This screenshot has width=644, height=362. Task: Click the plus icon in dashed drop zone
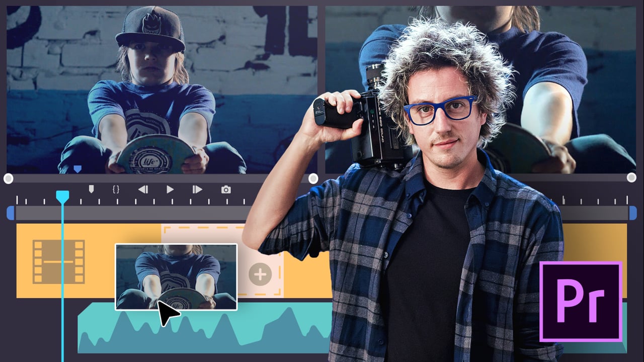point(260,274)
